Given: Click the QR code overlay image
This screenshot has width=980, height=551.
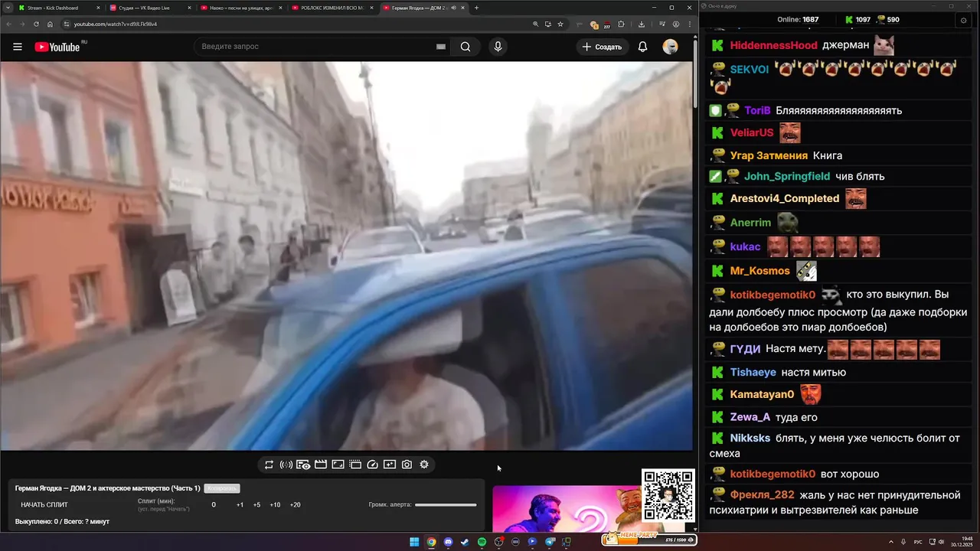Looking at the screenshot, I should point(668,496).
